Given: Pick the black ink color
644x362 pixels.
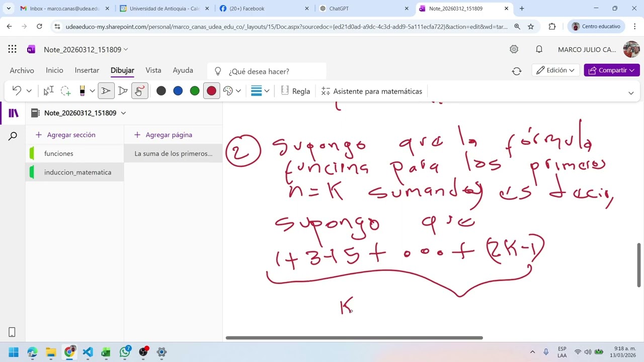Looking at the screenshot, I should coord(161,91).
